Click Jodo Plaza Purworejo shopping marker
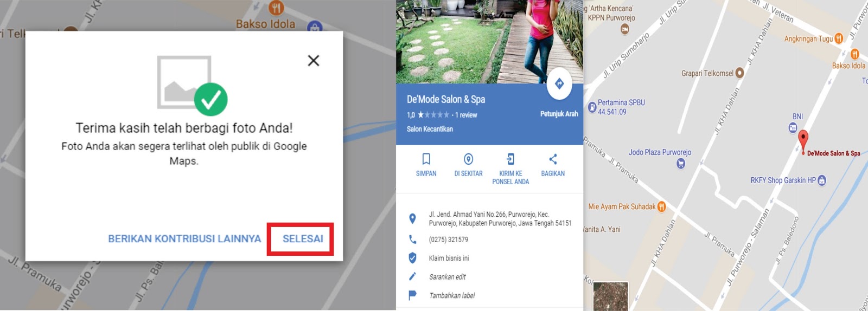 (681, 164)
